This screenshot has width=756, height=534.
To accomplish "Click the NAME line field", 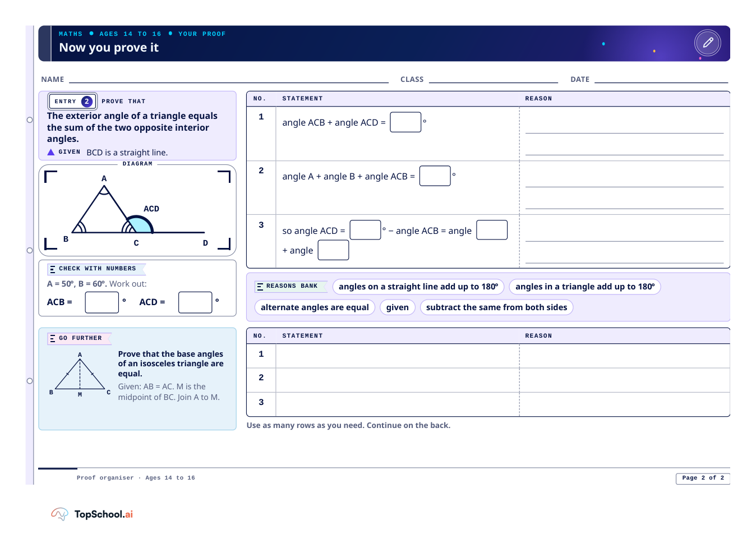I will [x=229, y=79].
